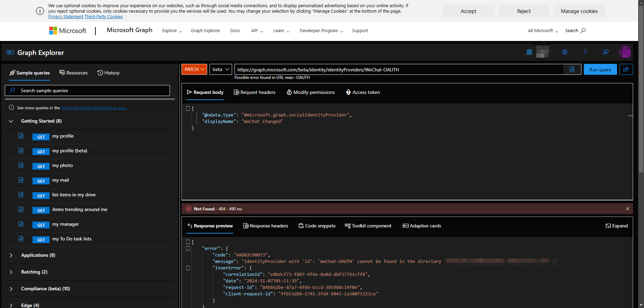The width and height of the screenshot is (644, 308).
Task: Open the documentation link icon beside URL
Action: pos(572,69)
